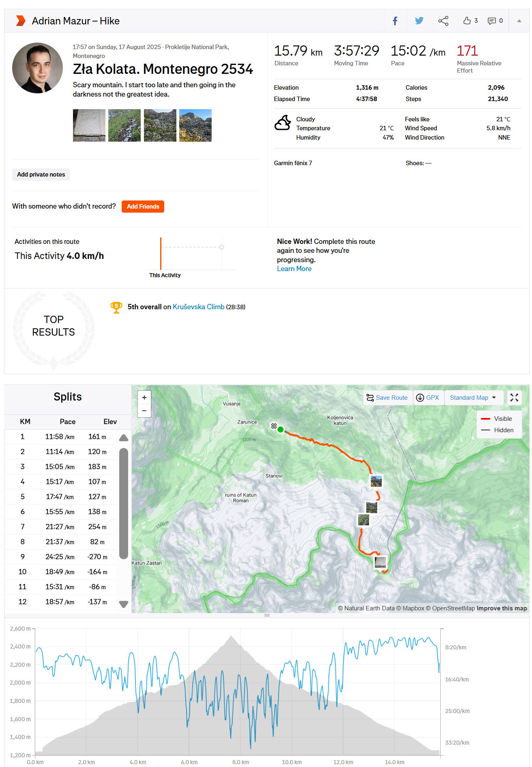Open the Kruševska Climb segment link
This screenshot has height=767, width=532.
[x=198, y=307]
